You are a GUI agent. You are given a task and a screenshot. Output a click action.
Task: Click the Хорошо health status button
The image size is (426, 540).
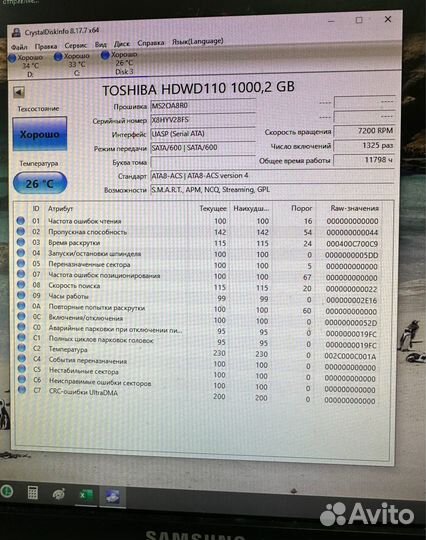point(40,134)
